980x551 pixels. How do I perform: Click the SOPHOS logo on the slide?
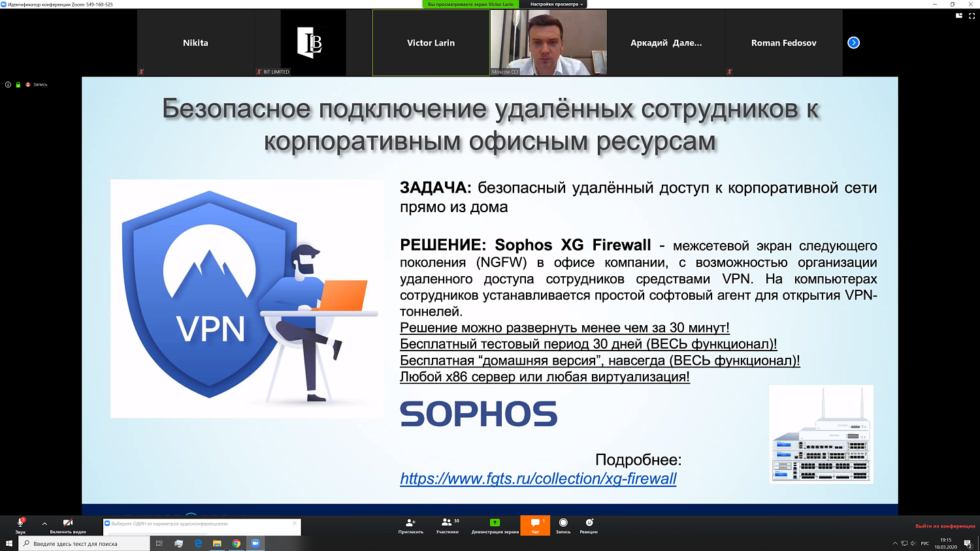[478, 414]
